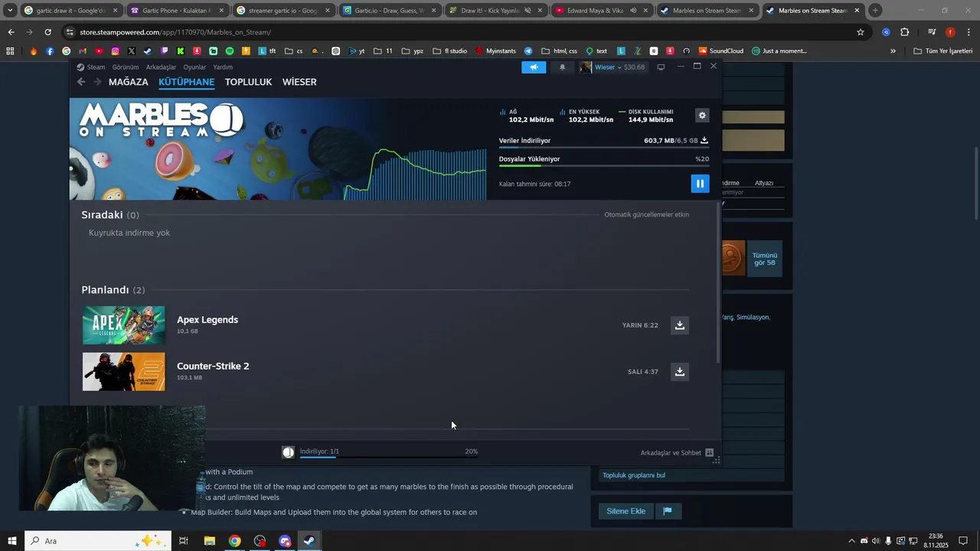
Task: Click Steam announcements megaphone button
Action: (534, 67)
